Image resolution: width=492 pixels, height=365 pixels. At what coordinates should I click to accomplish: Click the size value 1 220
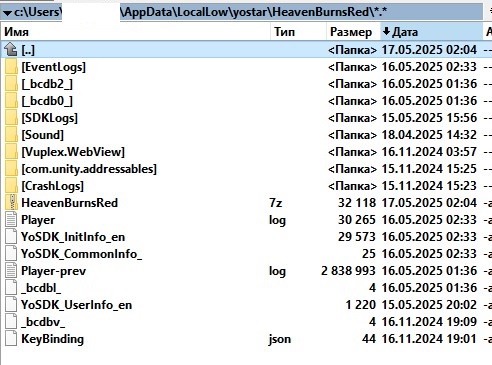[361, 305]
